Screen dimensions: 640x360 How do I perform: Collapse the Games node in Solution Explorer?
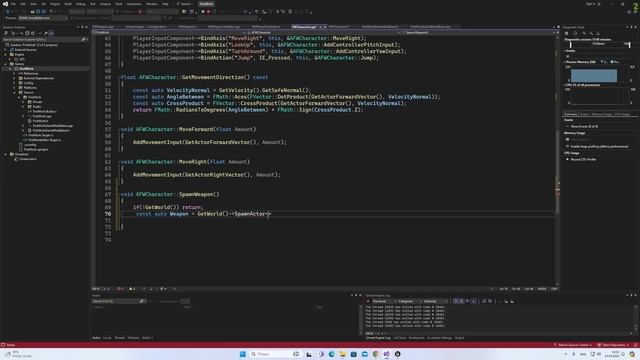tap(6, 64)
